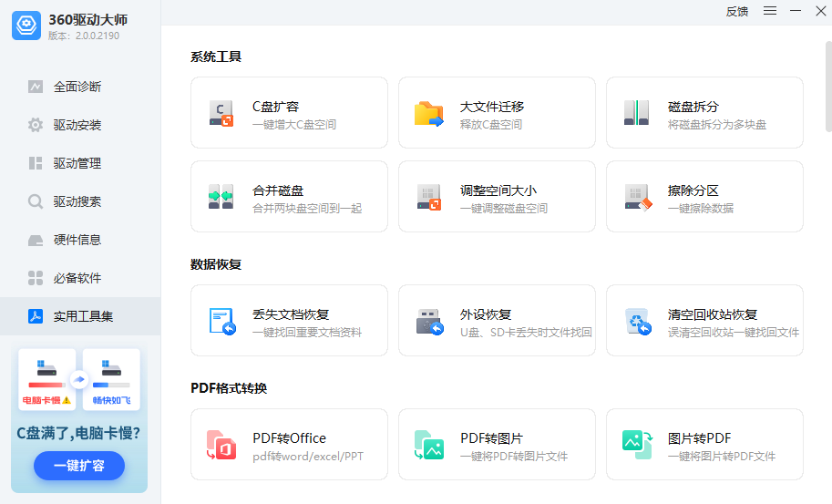
Task: Select 驱动搜索 sidebar item
Action: click(x=80, y=201)
